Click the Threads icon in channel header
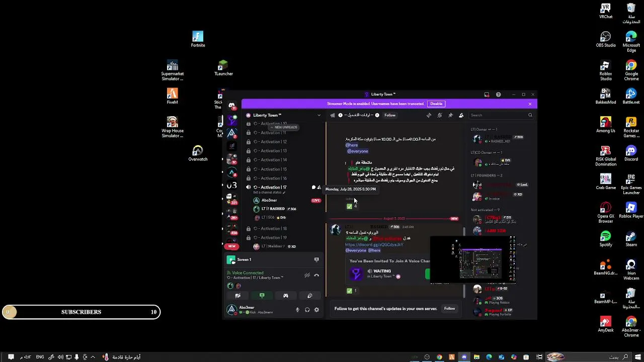Image resolution: width=644 pixels, height=362 pixels. pos(429,115)
